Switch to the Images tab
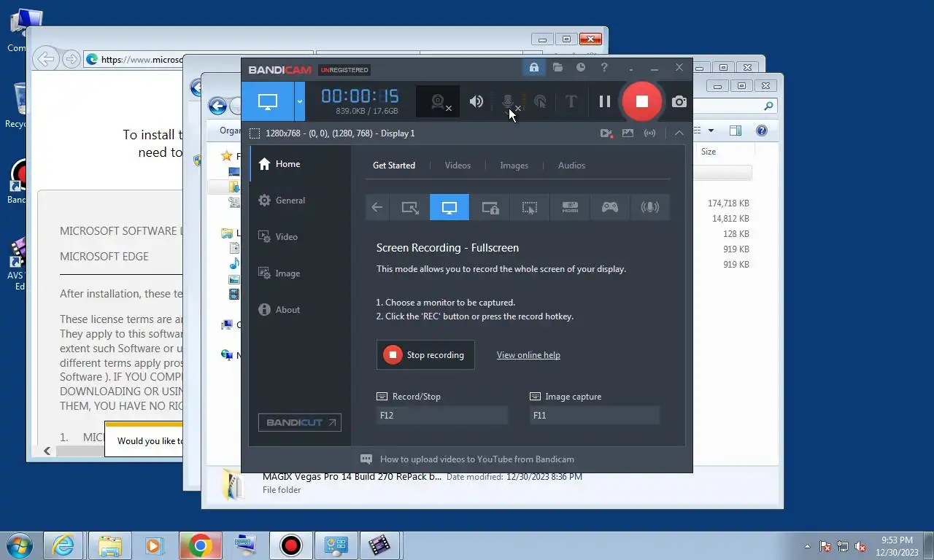 514,166
